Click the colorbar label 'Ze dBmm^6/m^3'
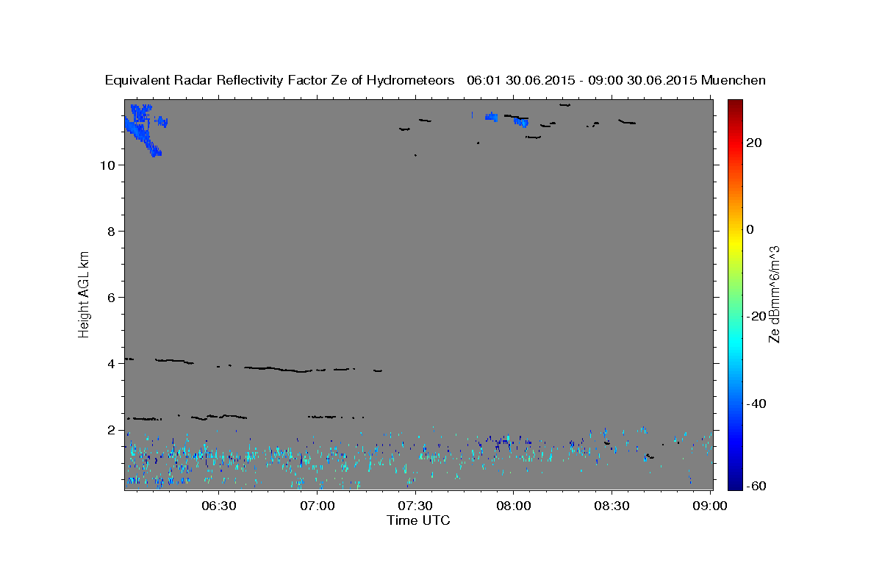Image resolution: width=882 pixels, height=588 pixels. click(x=774, y=294)
